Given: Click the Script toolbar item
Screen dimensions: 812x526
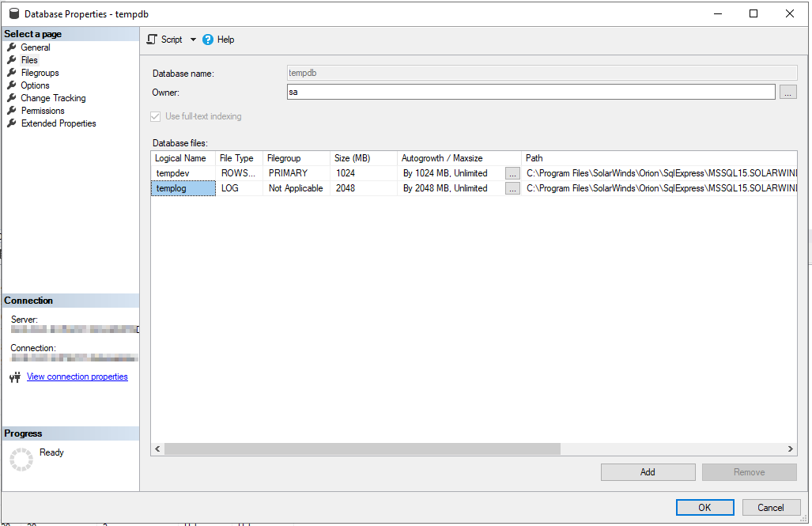Looking at the screenshot, I should [x=171, y=39].
